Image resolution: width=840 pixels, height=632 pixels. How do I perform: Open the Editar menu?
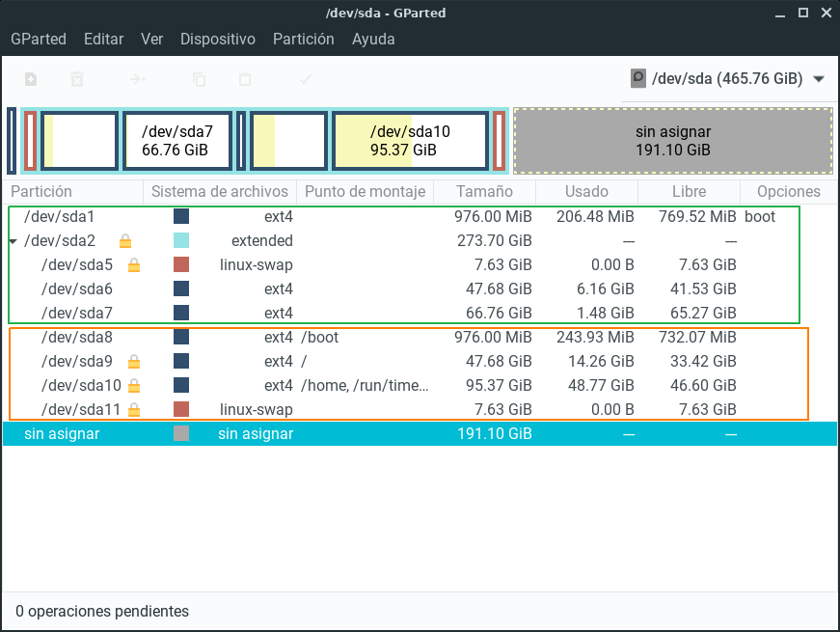[103, 40]
